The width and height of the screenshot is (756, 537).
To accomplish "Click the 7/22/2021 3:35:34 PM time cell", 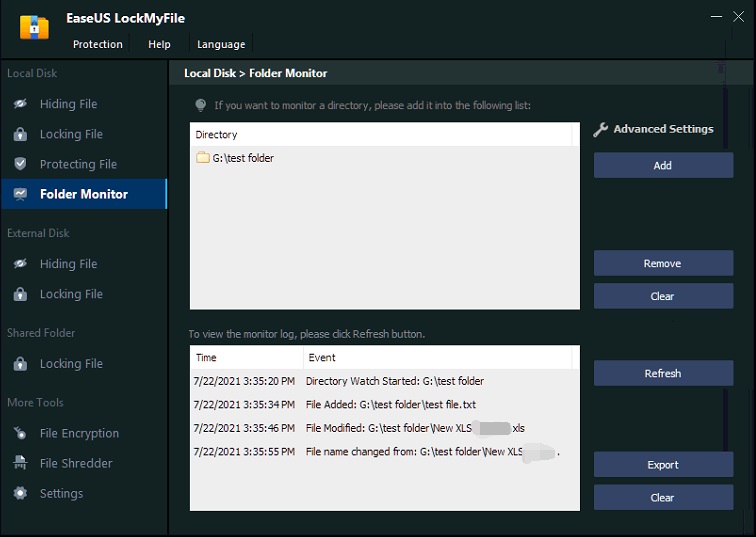I will coord(244,404).
